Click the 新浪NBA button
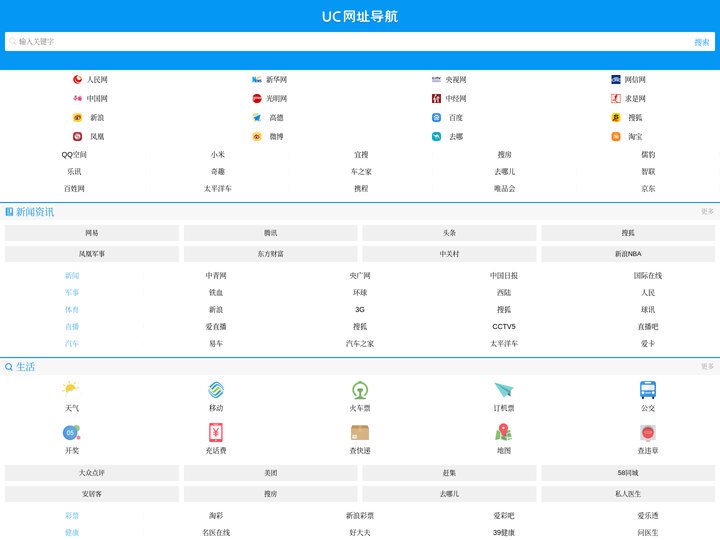 628,253
